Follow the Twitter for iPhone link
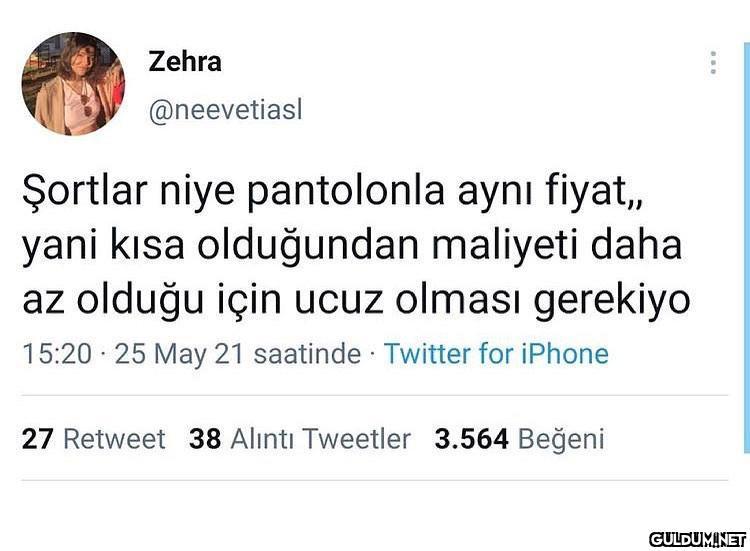 496,354
